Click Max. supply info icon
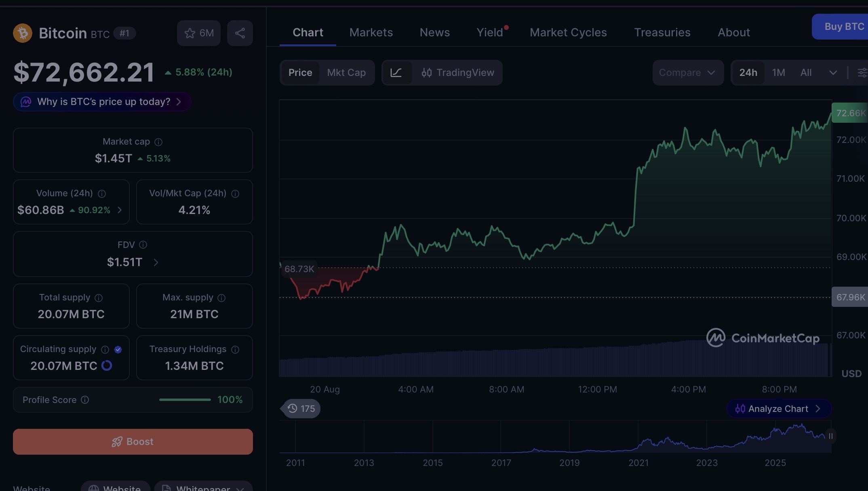The image size is (868, 491). [x=221, y=298]
